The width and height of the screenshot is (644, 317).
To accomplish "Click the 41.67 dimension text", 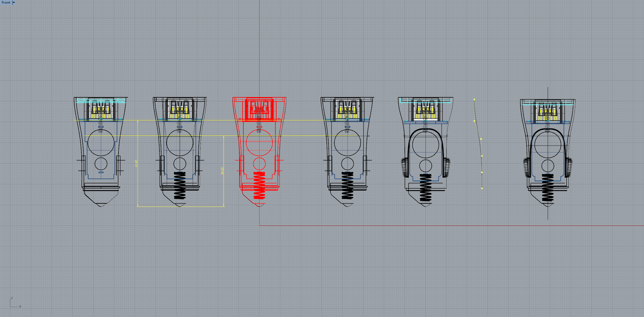I will (x=136, y=164).
